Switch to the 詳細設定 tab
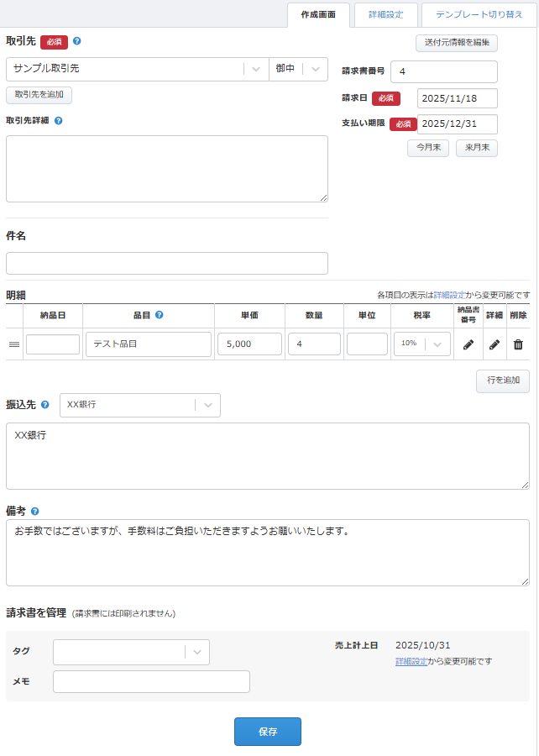Image resolution: width=539 pixels, height=756 pixels. [385, 14]
